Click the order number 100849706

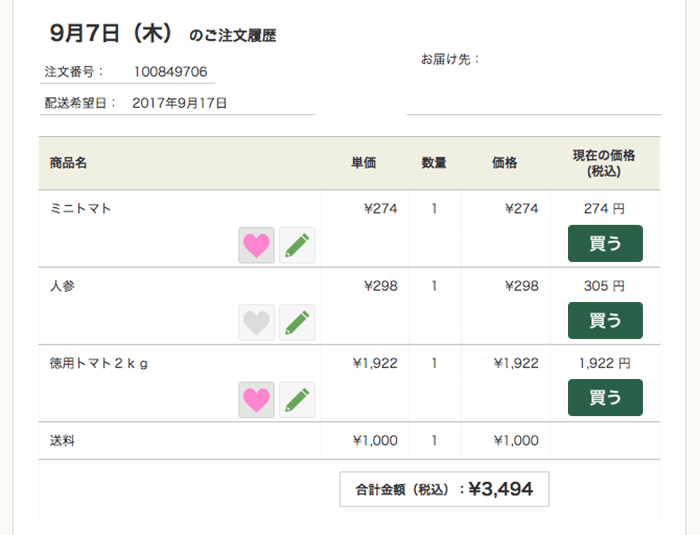tap(170, 72)
